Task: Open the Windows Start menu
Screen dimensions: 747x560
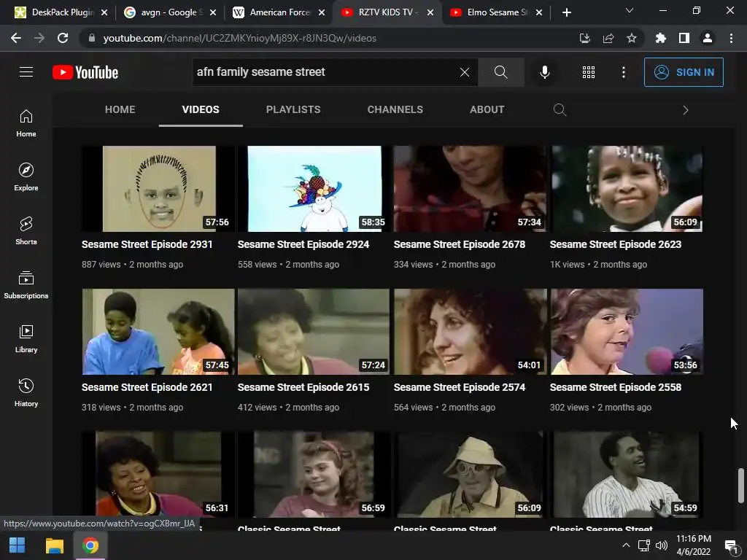Action: pos(18,545)
